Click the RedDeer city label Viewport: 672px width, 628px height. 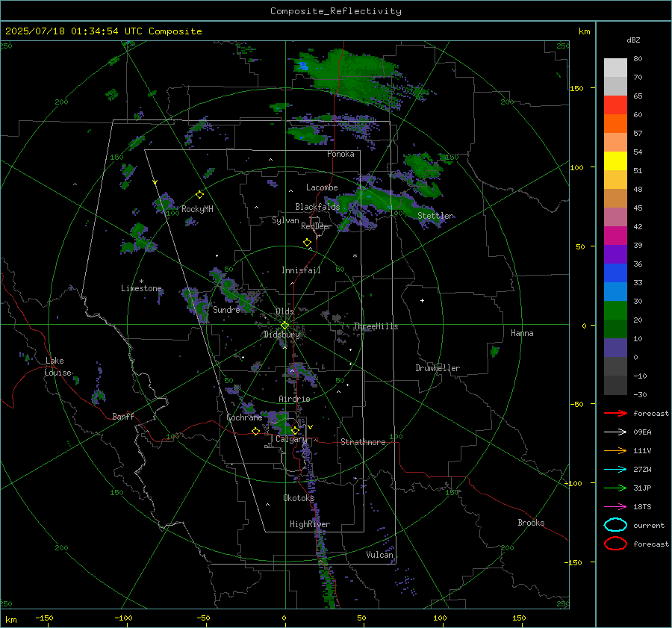pos(317,226)
